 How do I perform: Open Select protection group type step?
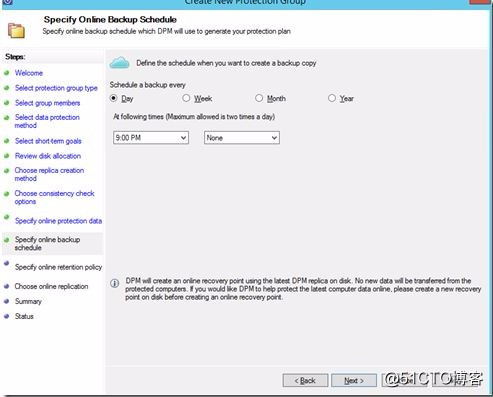click(56, 88)
